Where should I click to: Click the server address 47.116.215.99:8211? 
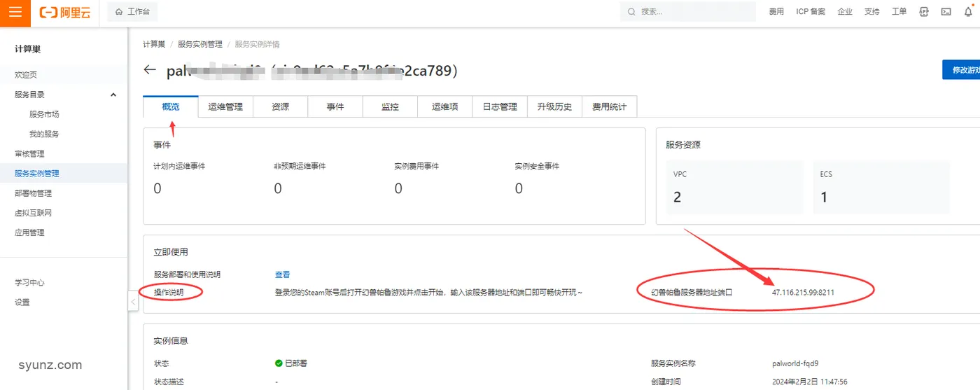[804, 292]
